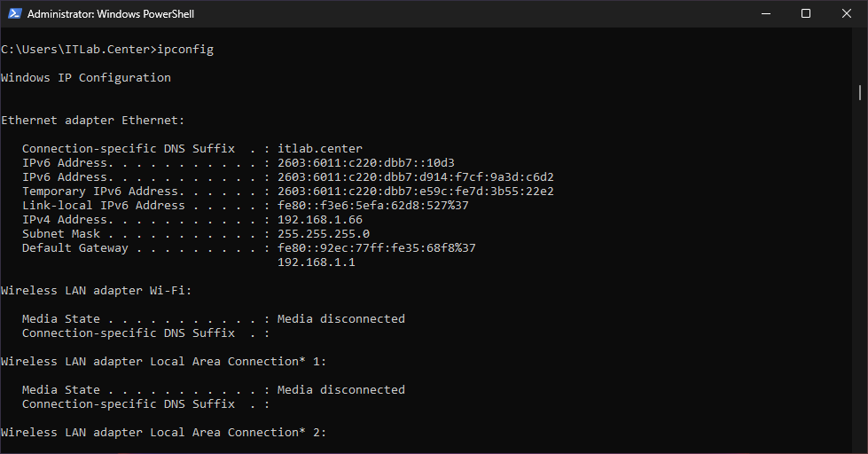This screenshot has width=868, height=454.
Task: Click the PowerShell icon in the title bar
Action: 13,14
